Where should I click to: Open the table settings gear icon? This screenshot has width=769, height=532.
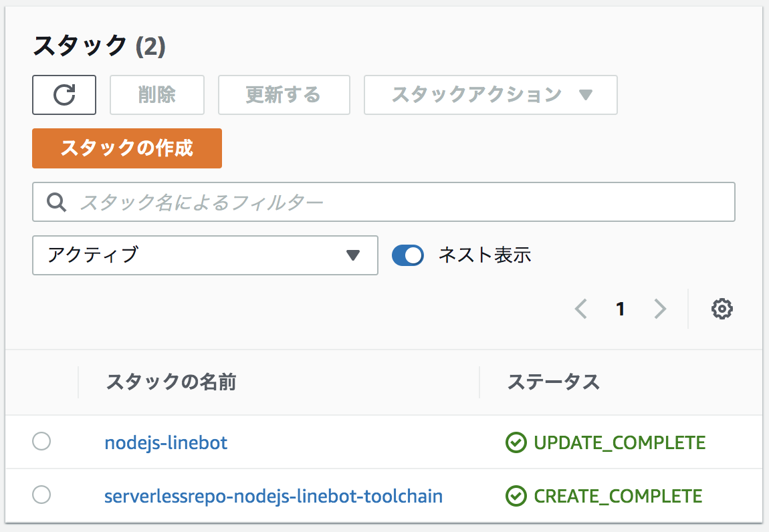[722, 309]
